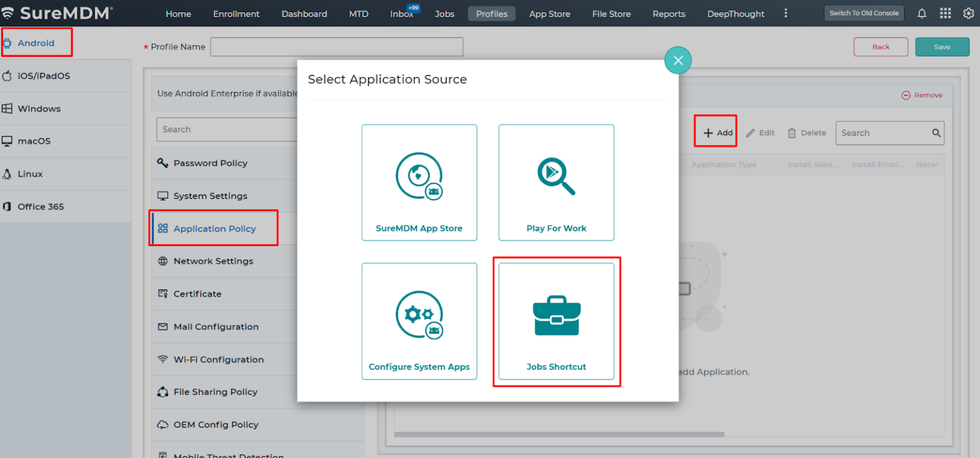Switch to the App Store menu tab
The image size is (980, 458).
[549, 13]
